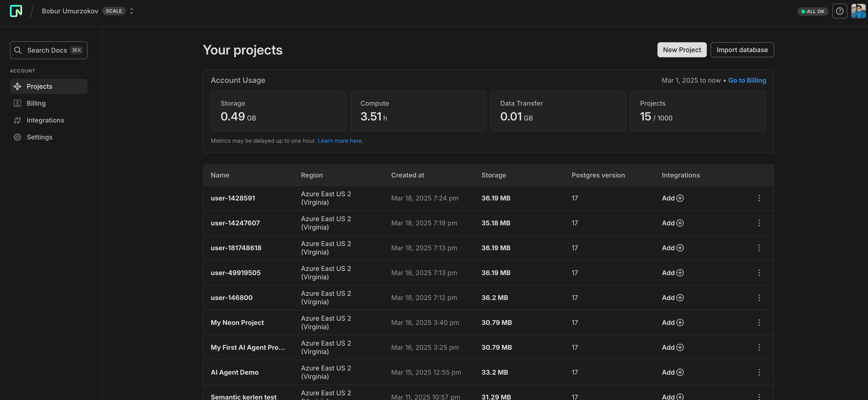868x400 pixels.
Task: Open more options for My First AI Agent project
Action: pos(759,348)
